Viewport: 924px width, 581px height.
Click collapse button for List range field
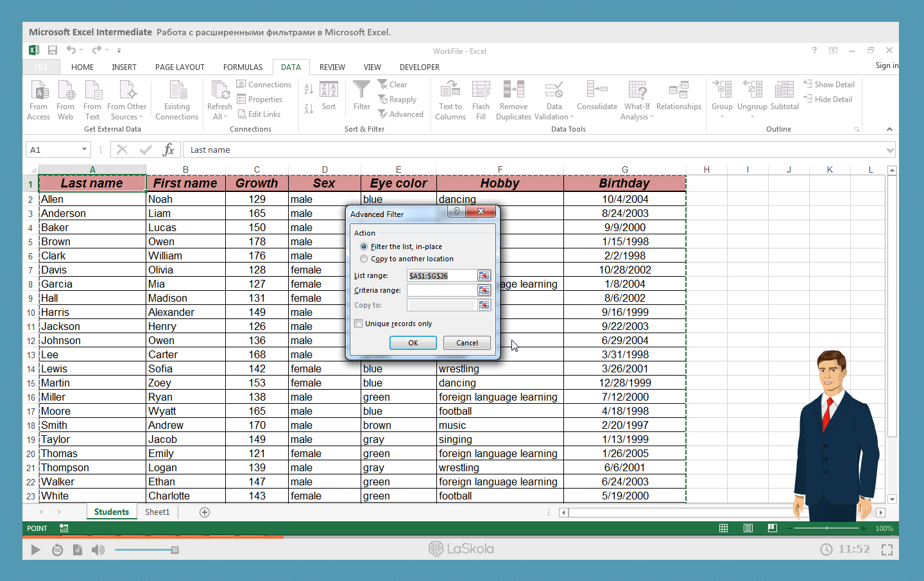click(484, 275)
